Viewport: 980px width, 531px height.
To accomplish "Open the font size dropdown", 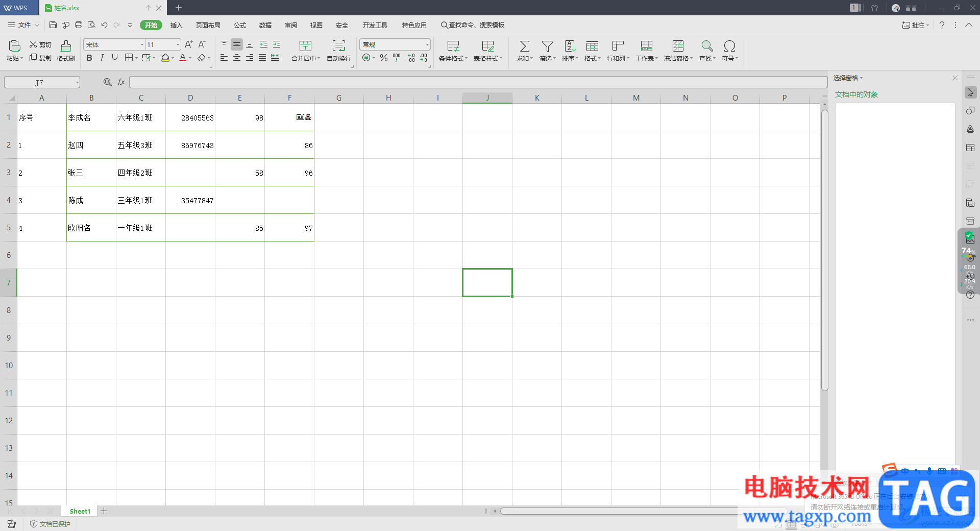I will pyautogui.click(x=178, y=45).
